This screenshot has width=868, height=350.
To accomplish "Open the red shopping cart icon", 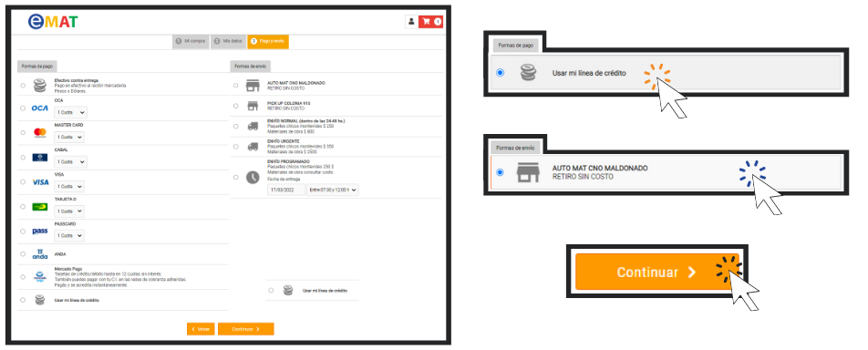I will point(430,22).
